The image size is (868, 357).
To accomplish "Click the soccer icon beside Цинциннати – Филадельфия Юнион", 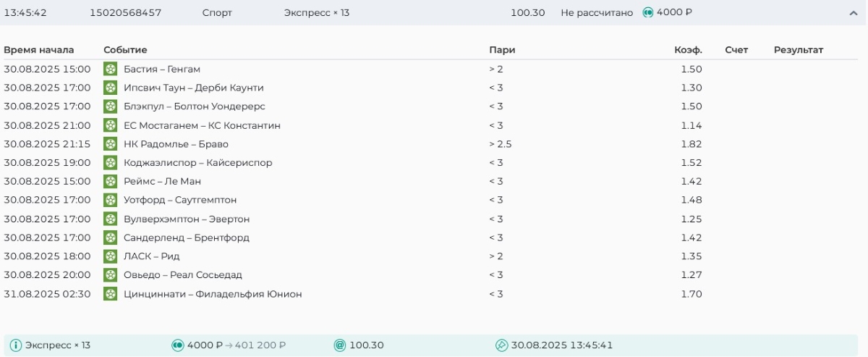I will (110, 294).
